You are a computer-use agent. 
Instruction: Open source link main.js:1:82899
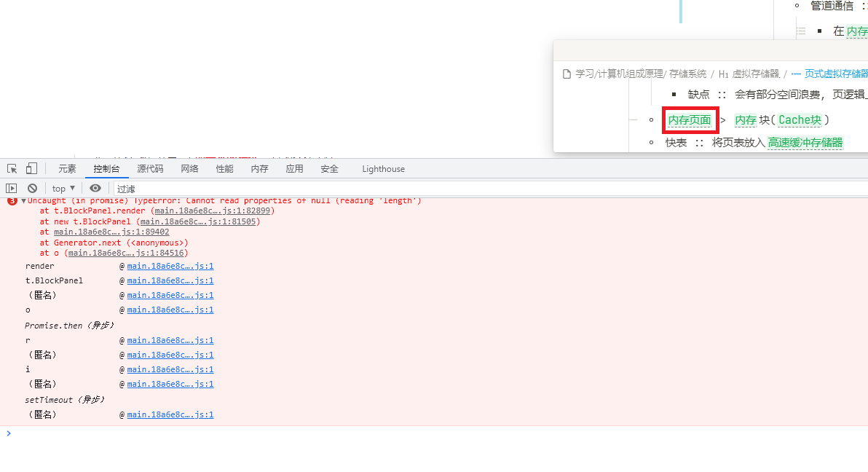pos(213,211)
